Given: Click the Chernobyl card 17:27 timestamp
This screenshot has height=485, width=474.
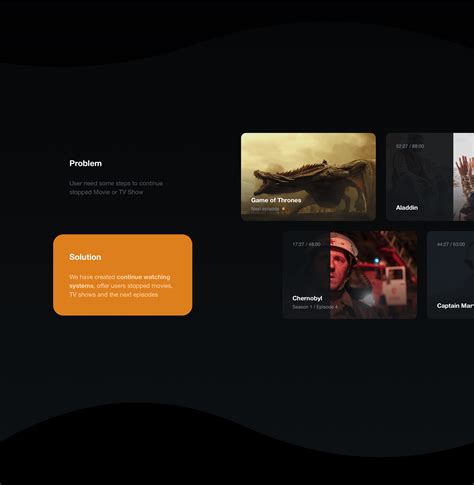Looking at the screenshot, I should (306, 244).
